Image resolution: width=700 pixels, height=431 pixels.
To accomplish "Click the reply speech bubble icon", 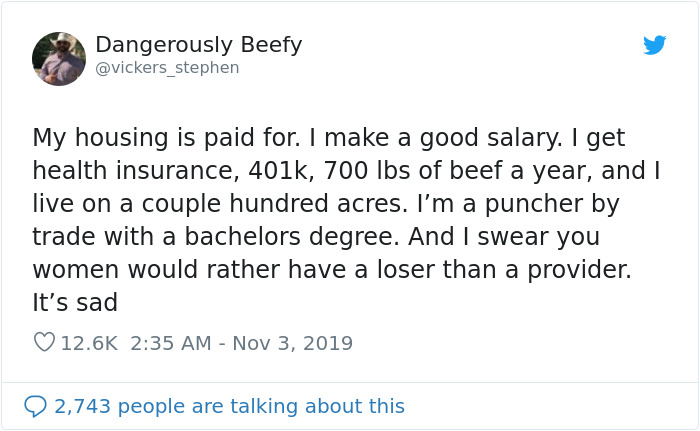I will click(35, 406).
